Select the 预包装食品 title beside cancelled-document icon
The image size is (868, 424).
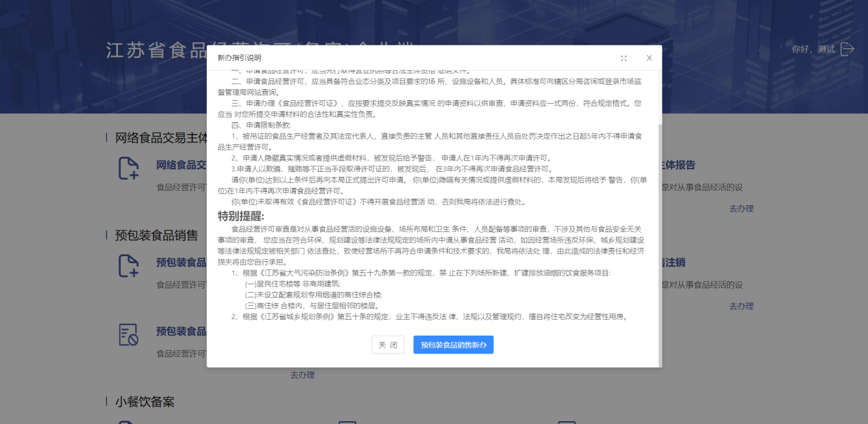pyautogui.click(x=181, y=331)
